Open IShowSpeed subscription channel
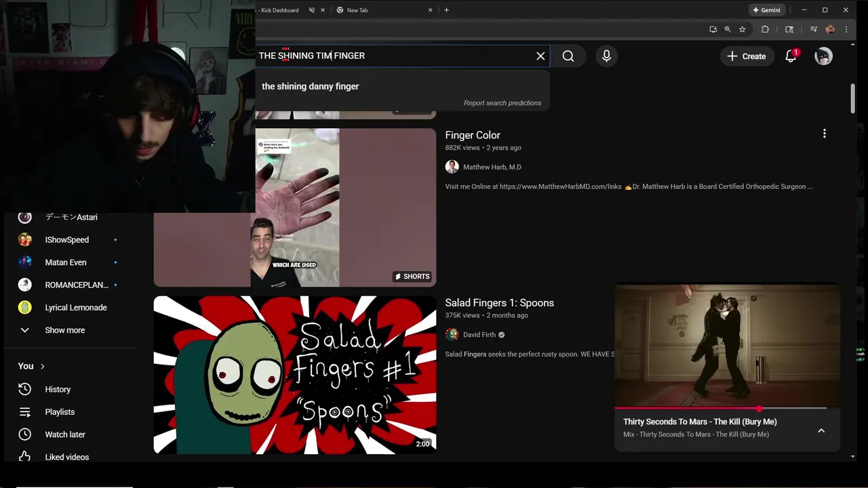 pos(70,240)
